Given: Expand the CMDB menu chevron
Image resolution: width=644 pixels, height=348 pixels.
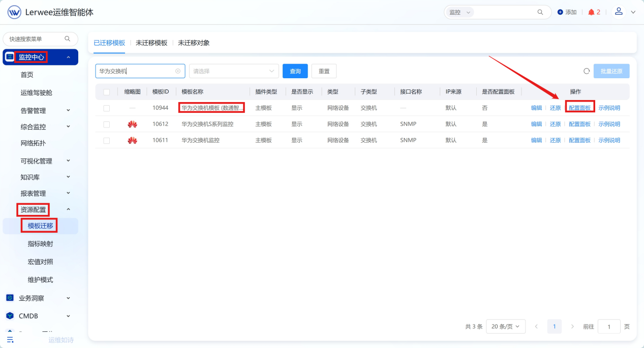Looking at the screenshot, I should pyautogui.click(x=68, y=316).
